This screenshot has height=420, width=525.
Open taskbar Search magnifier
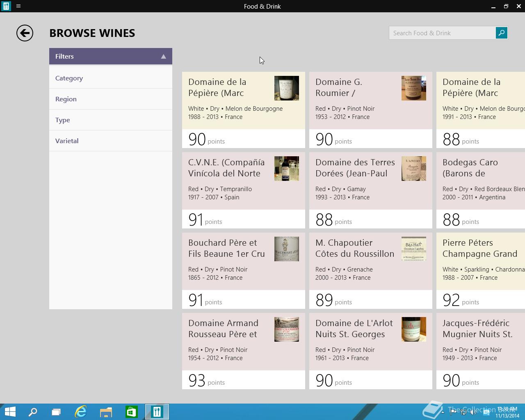click(x=32, y=412)
